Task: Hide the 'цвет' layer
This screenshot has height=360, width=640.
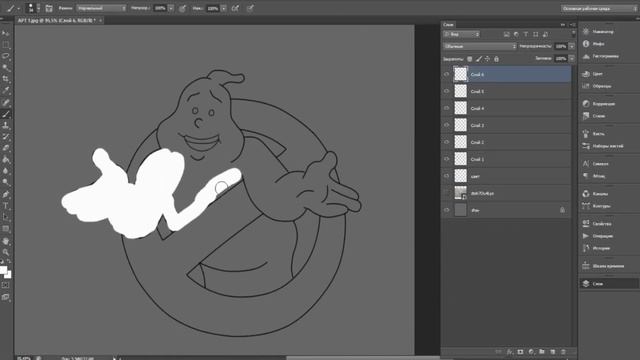Action: point(447,176)
